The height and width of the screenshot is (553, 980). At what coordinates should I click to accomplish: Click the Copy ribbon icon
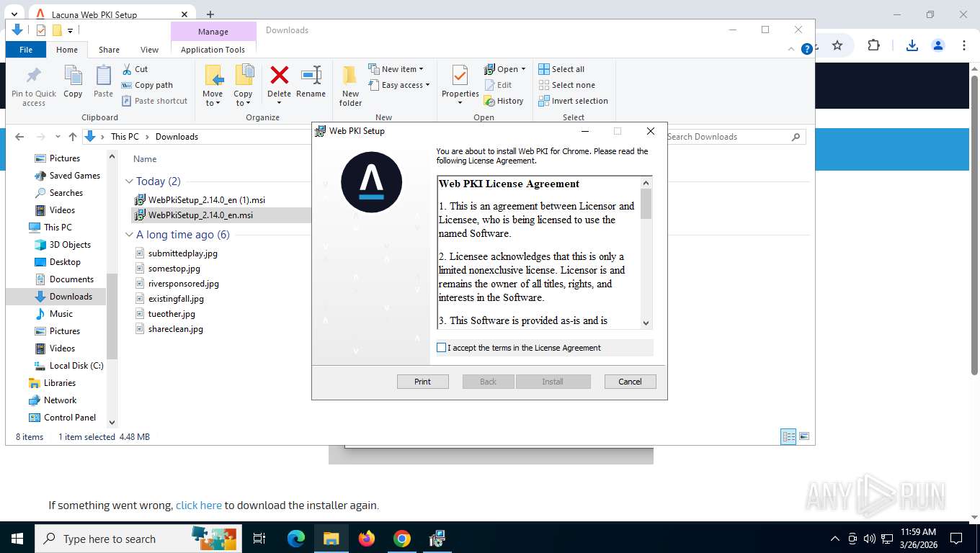(x=73, y=76)
